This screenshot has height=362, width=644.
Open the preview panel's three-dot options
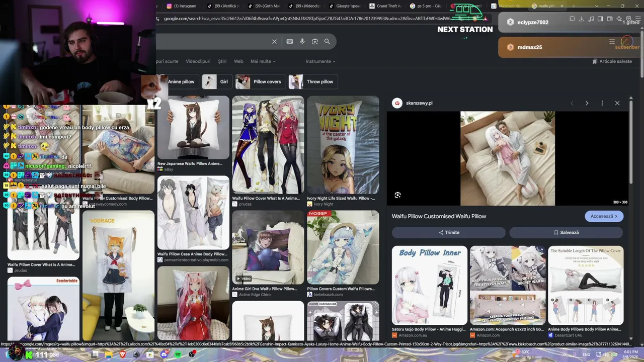coord(602,103)
